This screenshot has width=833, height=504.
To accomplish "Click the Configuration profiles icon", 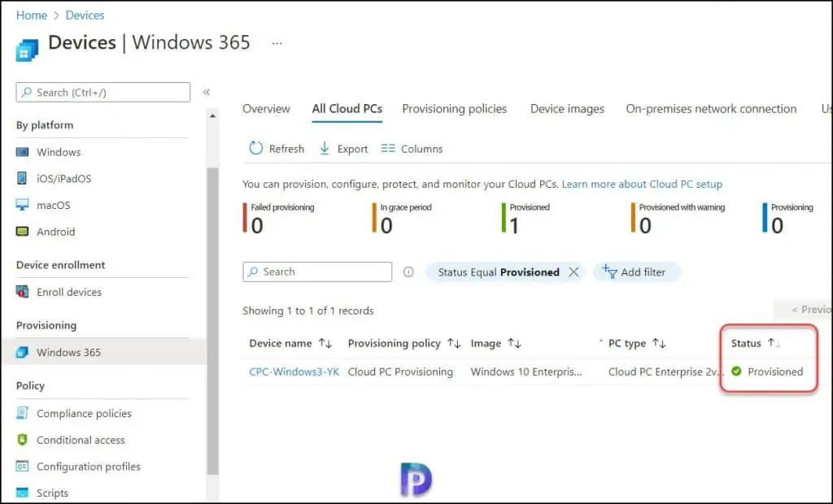I will 22,467.
